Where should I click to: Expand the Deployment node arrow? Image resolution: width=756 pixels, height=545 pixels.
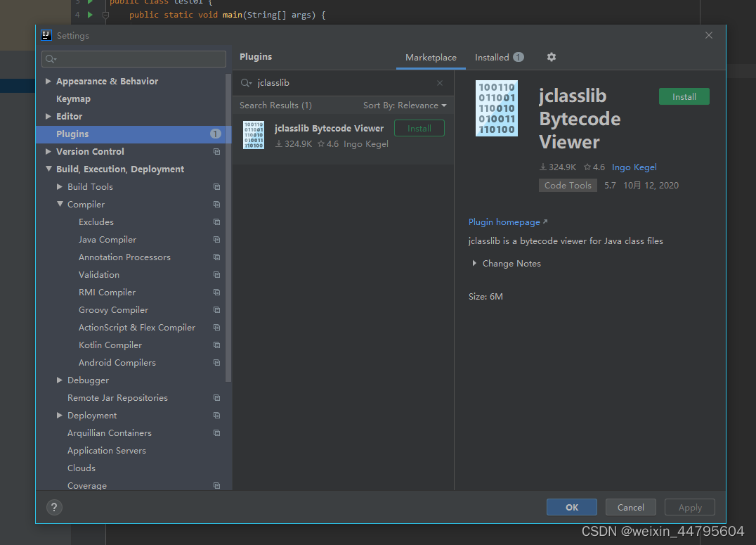pyautogui.click(x=59, y=416)
